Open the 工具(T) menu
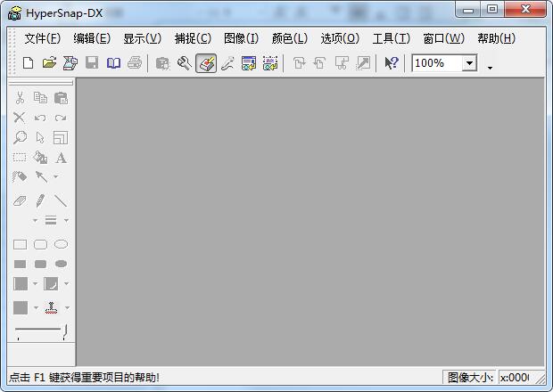The height and width of the screenshot is (392, 553). pyautogui.click(x=392, y=38)
